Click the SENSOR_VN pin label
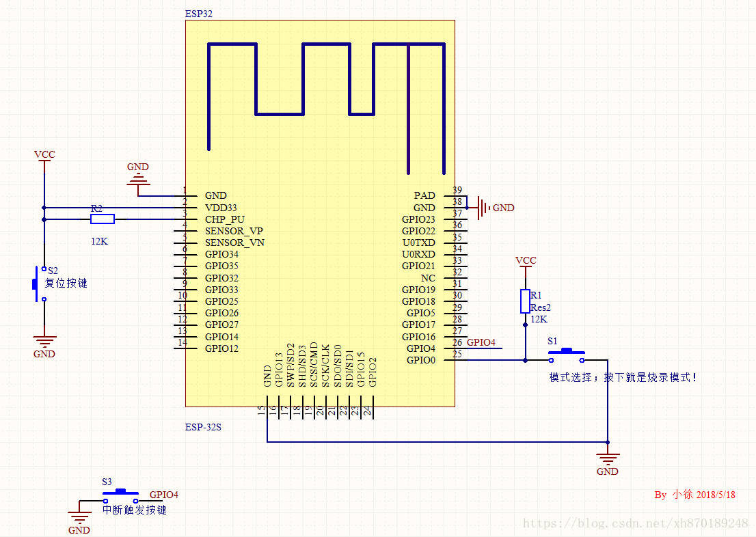The image size is (756, 537). click(235, 243)
